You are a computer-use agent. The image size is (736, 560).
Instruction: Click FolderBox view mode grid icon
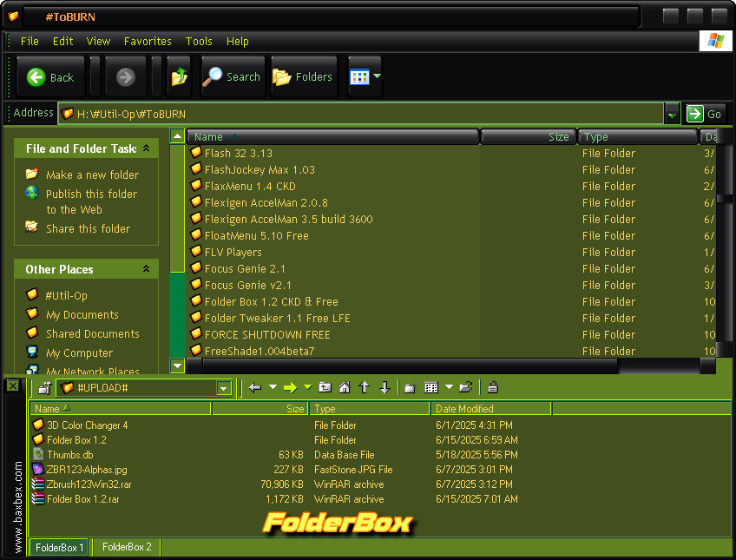coord(430,387)
